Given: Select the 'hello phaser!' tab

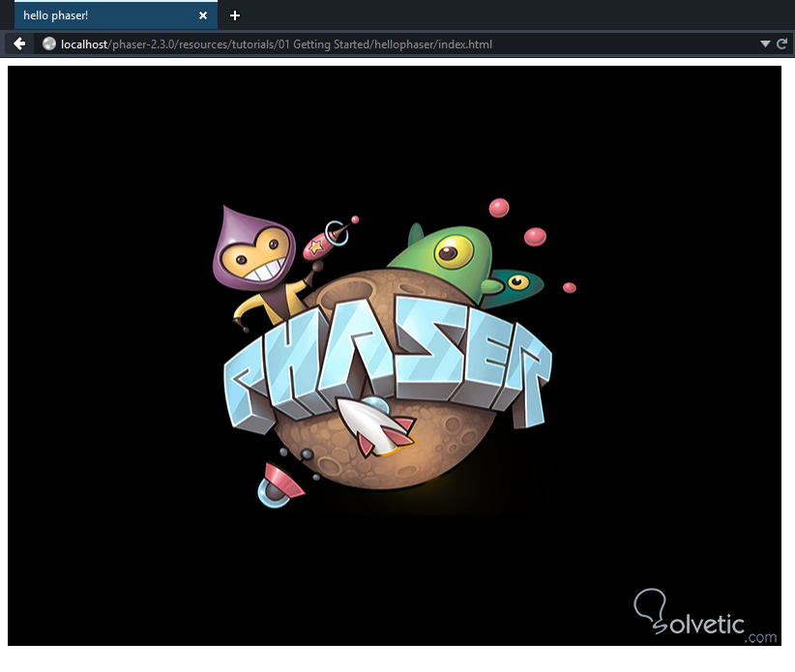Looking at the screenshot, I should (116, 15).
